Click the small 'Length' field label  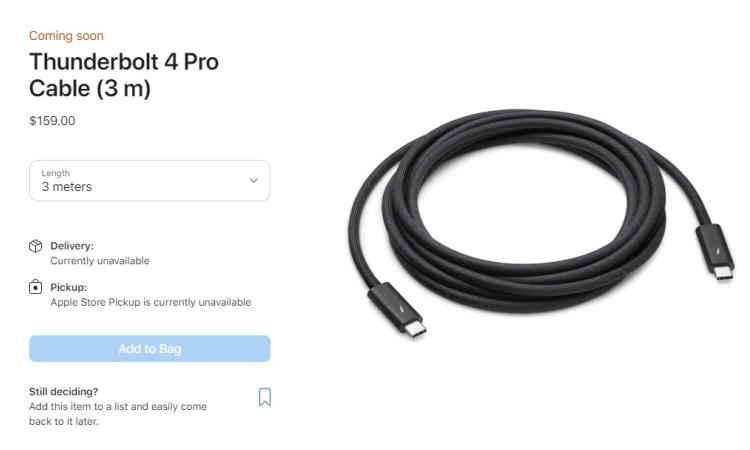(x=55, y=173)
